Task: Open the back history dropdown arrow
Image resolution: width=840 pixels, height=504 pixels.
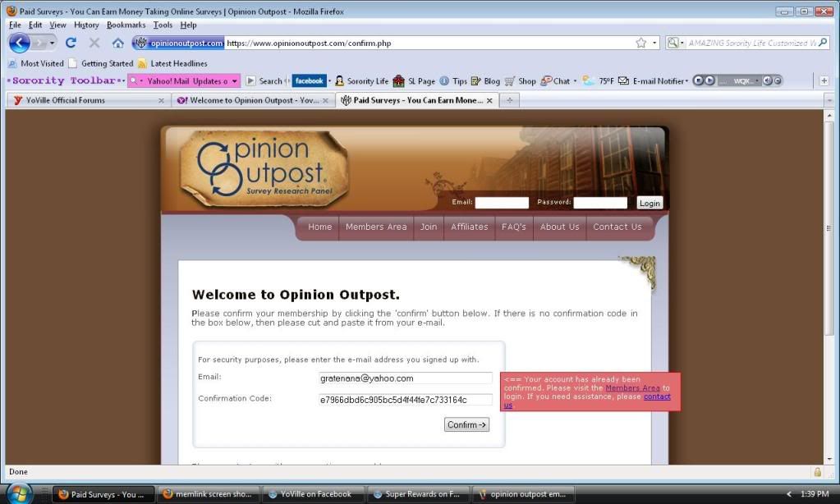Action: pos(52,43)
